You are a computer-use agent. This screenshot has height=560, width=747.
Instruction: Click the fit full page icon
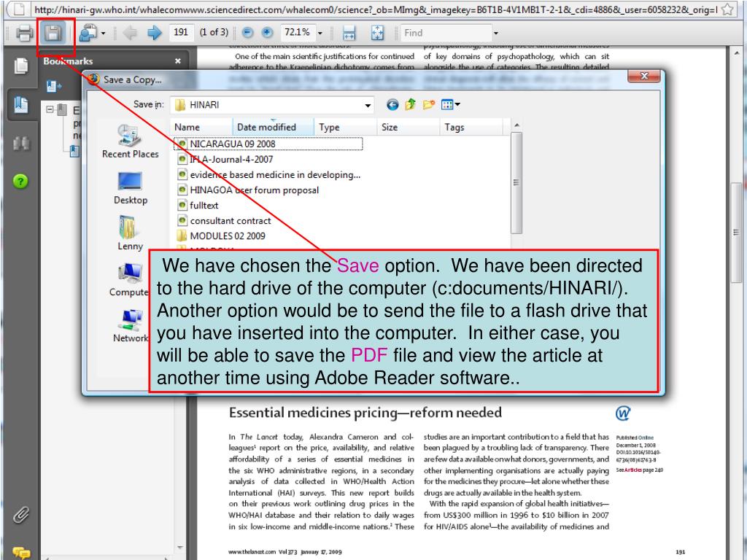(x=377, y=33)
